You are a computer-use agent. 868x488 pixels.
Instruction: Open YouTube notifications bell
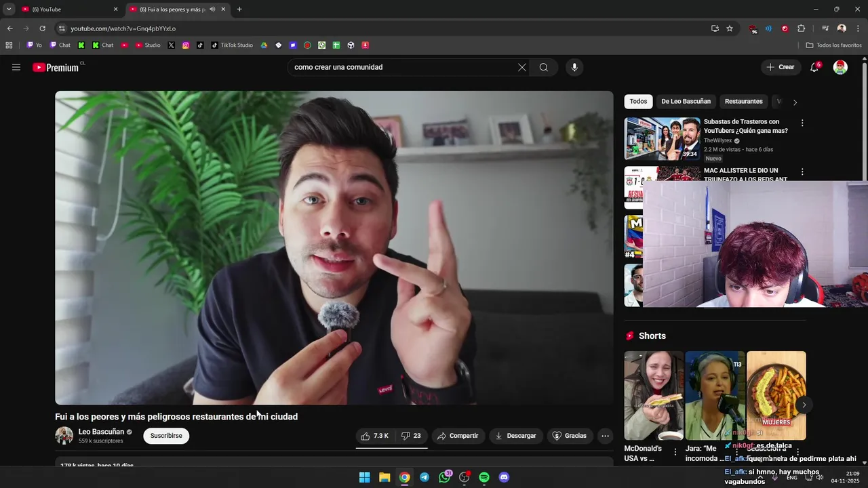(814, 67)
